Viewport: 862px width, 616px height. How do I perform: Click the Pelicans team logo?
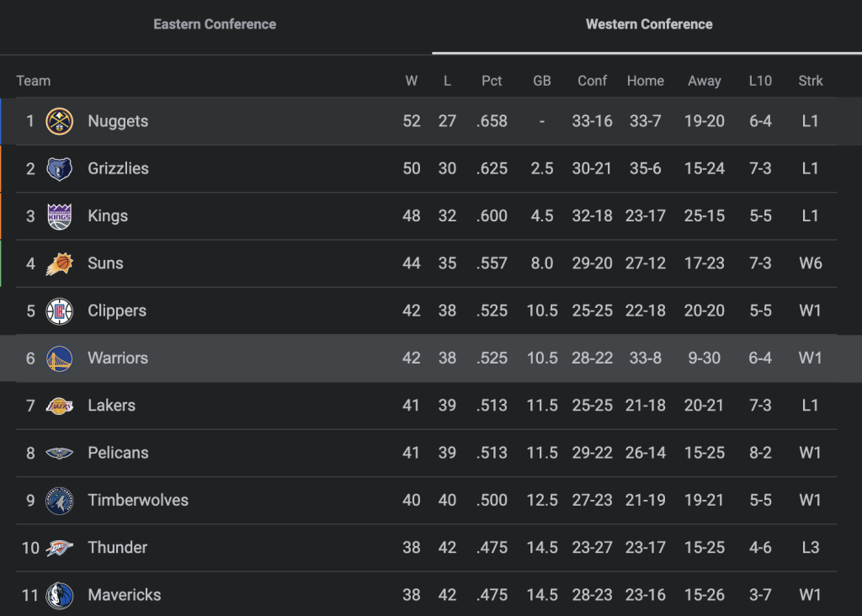click(x=60, y=453)
